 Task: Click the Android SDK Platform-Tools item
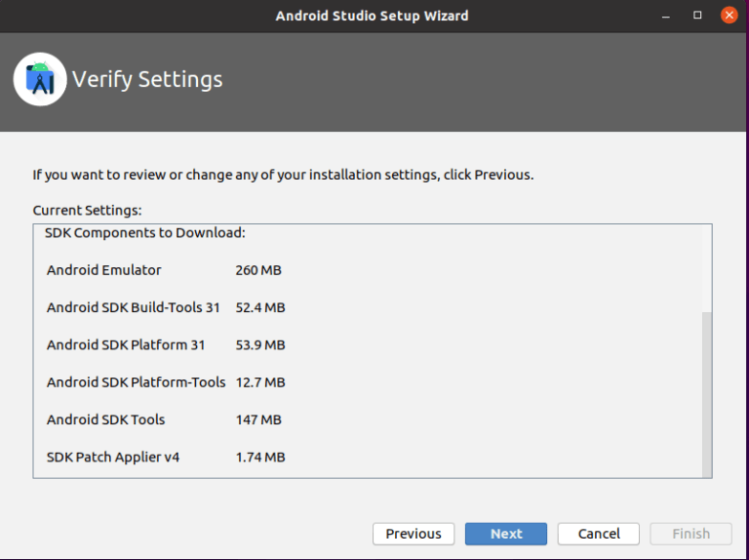[x=136, y=382]
